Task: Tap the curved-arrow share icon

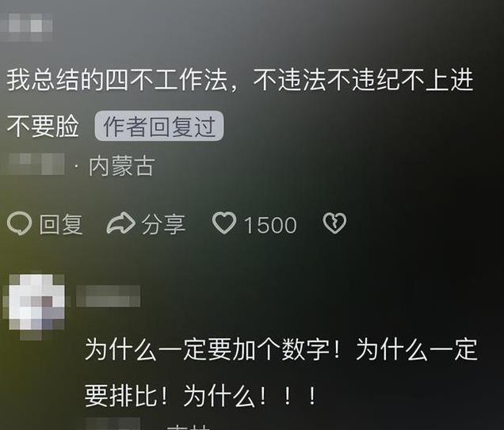Action: 120,223
